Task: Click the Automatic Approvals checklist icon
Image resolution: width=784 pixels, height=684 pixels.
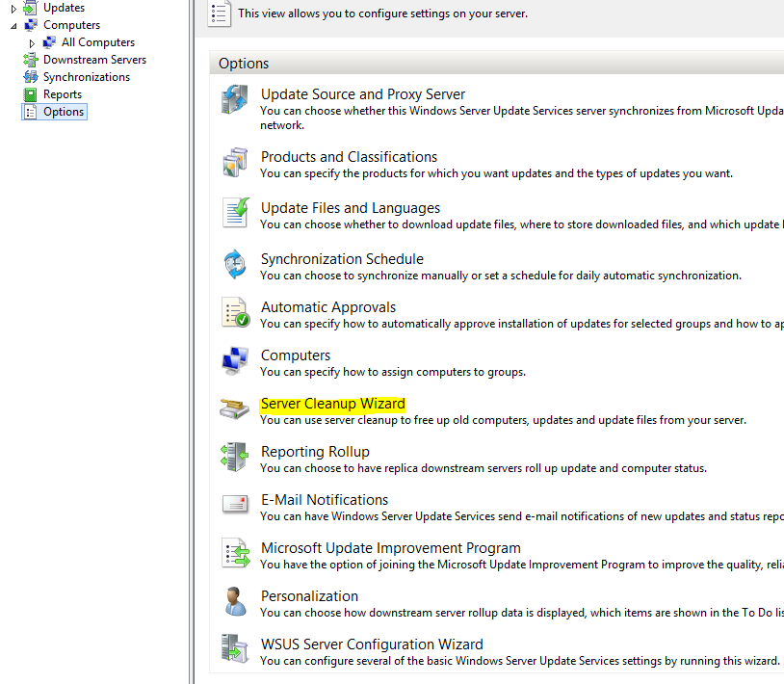Action: click(x=236, y=312)
